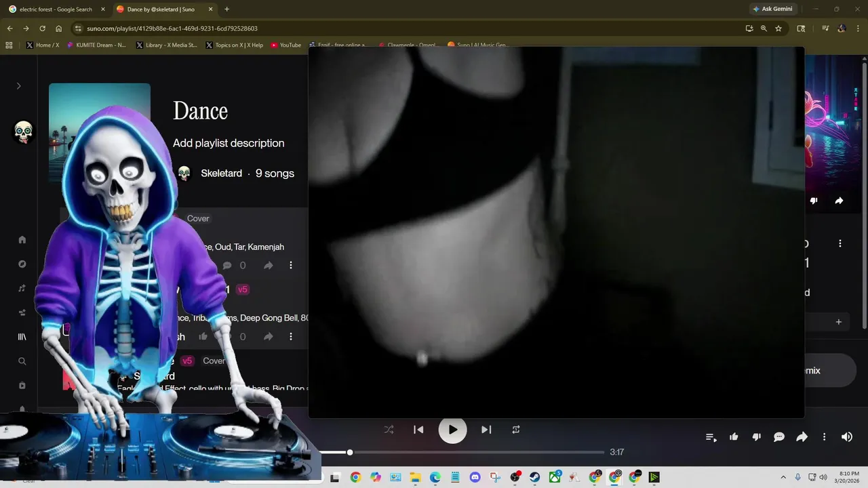Image resolution: width=868 pixels, height=488 pixels.
Task: Open File Explorer from the taskbar
Action: (x=415, y=477)
